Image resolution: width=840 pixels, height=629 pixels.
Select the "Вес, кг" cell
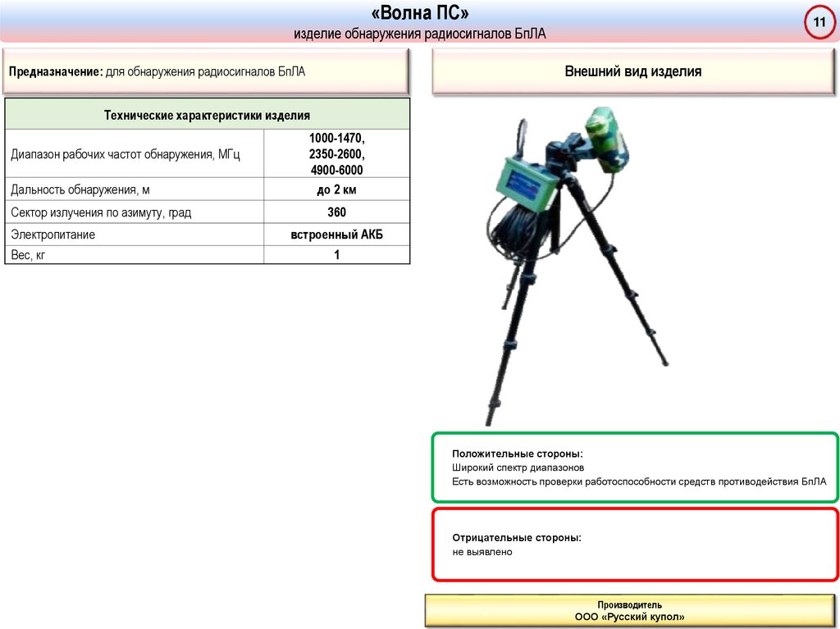(135, 254)
